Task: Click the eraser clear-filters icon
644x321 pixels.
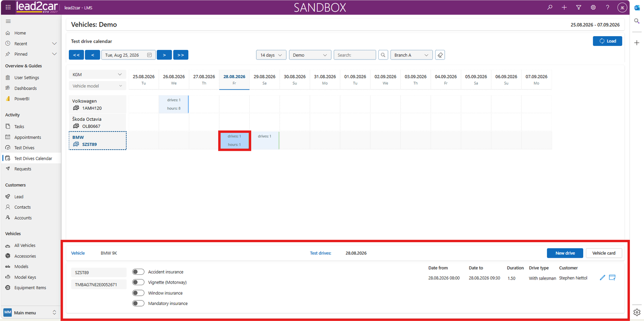Action: [x=440, y=55]
